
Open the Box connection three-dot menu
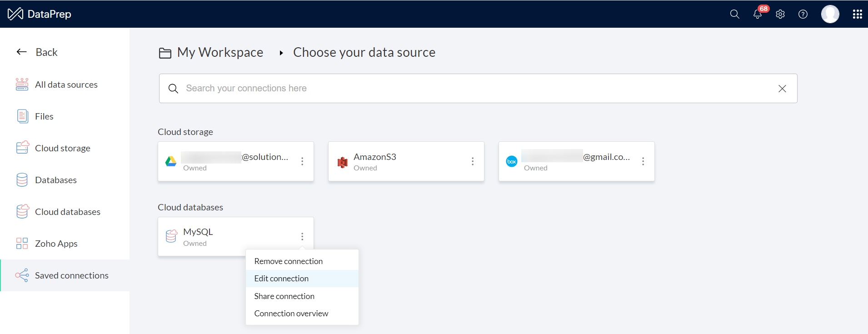643,161
